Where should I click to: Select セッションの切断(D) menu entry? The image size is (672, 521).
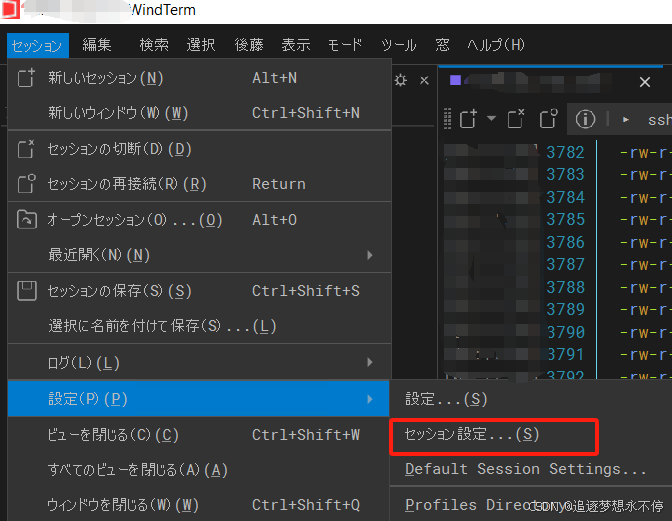click(x=200, y=149)
